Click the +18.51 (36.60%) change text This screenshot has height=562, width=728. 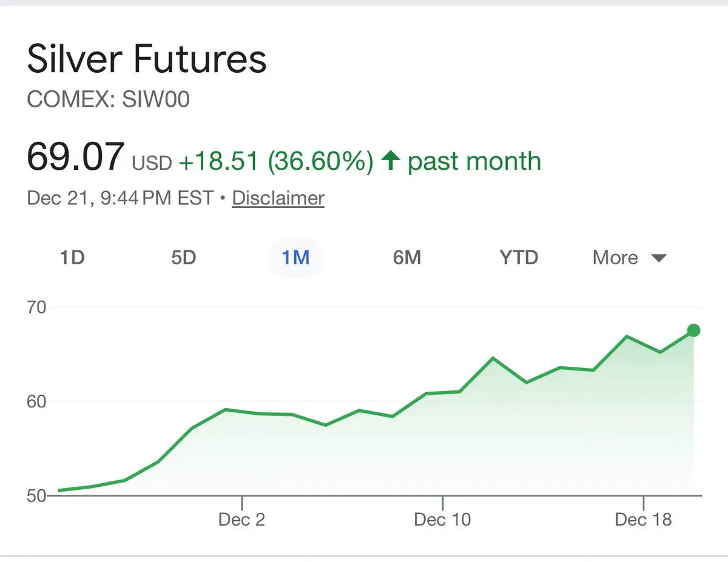point(276,161)
